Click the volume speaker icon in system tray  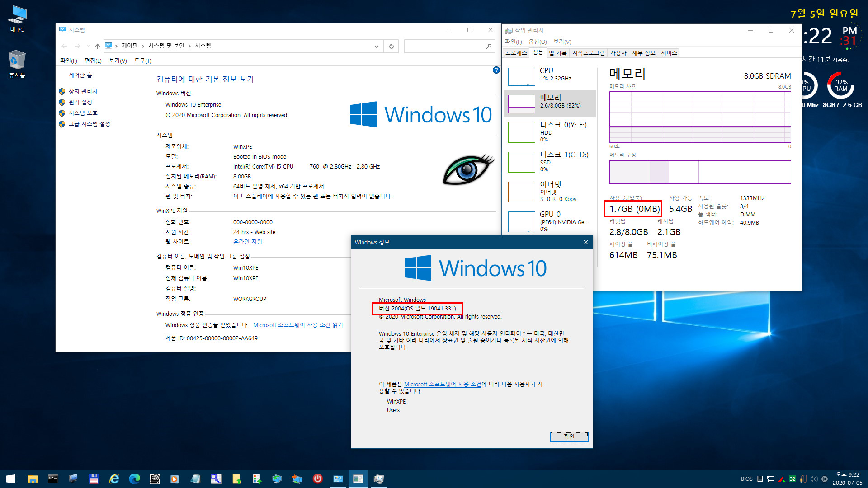[813, 479]
